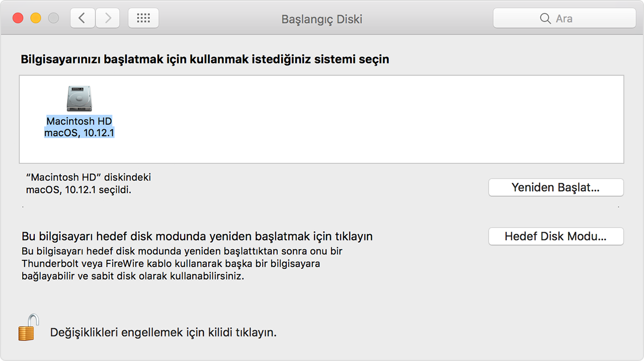Screen dimensions: 644x361
Task: Focus the Ara search field
Action: pyautogui.click(x=565, y=18)
